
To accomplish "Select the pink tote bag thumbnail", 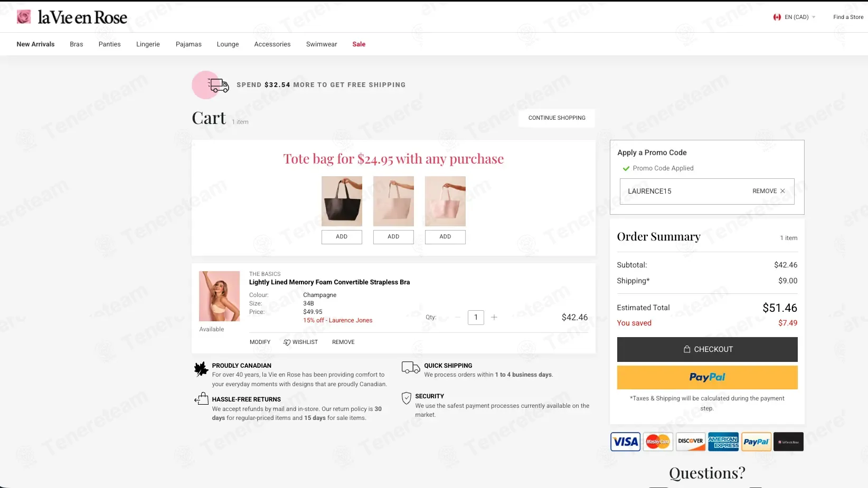I will tap(445, 201).
